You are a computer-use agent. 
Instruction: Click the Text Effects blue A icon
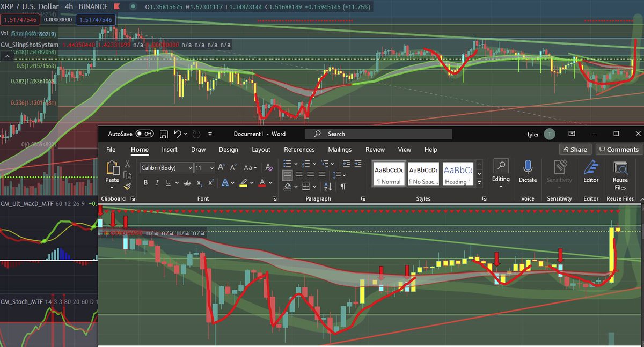[225, 183]
